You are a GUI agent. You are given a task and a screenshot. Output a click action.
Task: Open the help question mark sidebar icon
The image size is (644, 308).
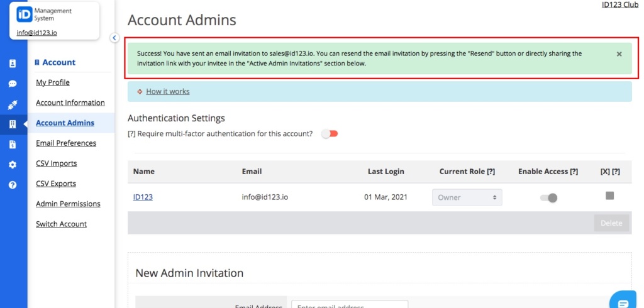13,185
